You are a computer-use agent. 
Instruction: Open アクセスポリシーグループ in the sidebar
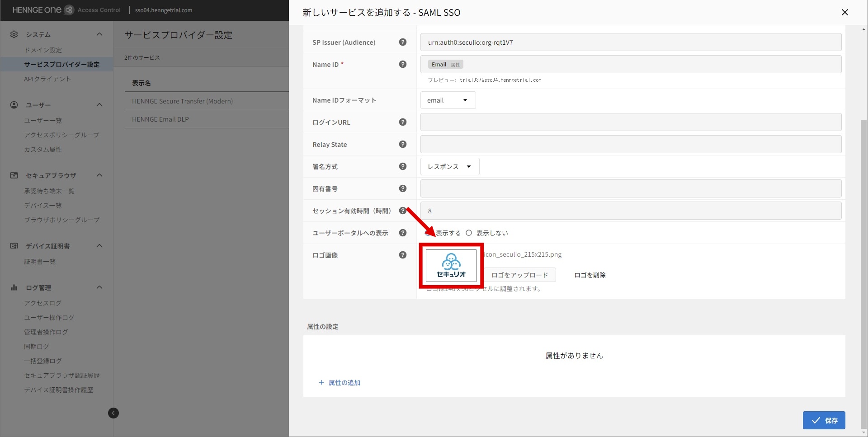click(61, 135)
